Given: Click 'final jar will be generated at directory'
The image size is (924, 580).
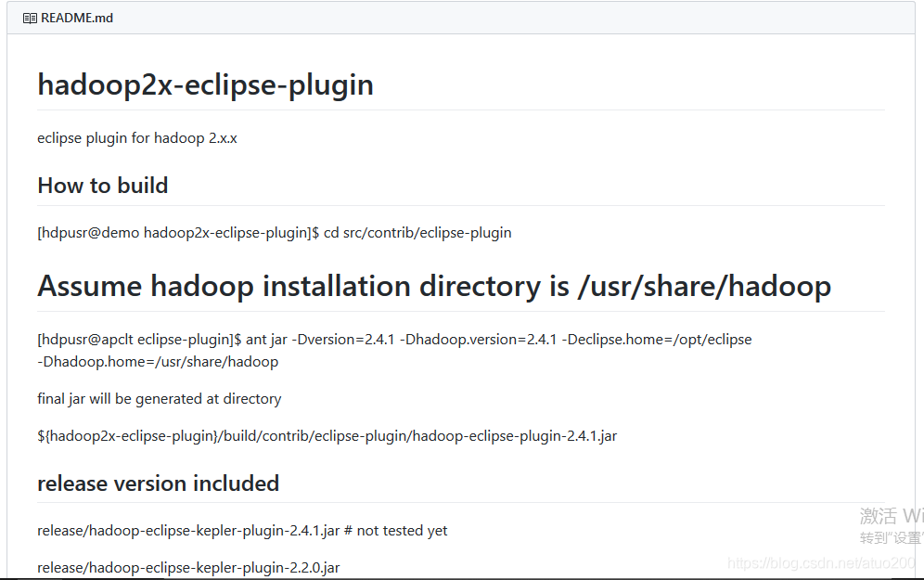Looking at the screenshot, I should click(160, 399).
